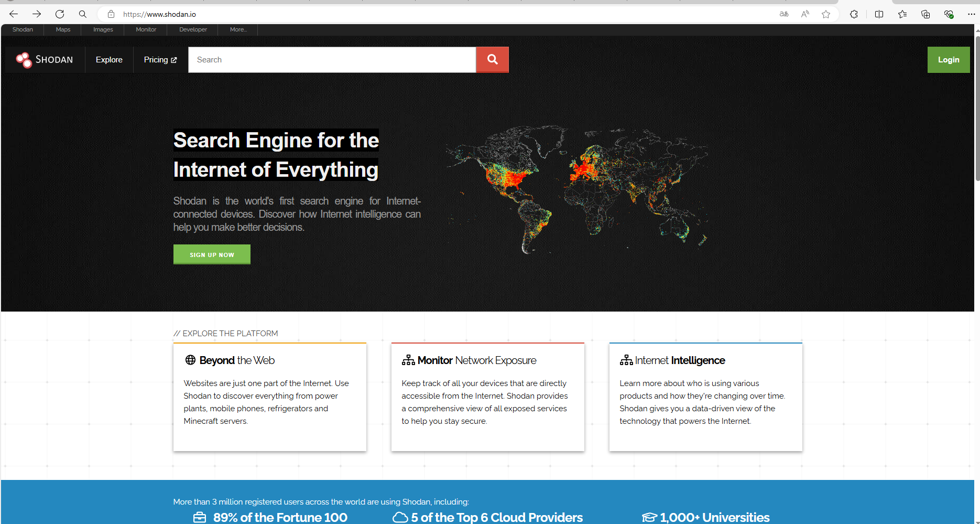Add this page to favorites with the star
Screen dimensions: 980x524
pos(826,14)
